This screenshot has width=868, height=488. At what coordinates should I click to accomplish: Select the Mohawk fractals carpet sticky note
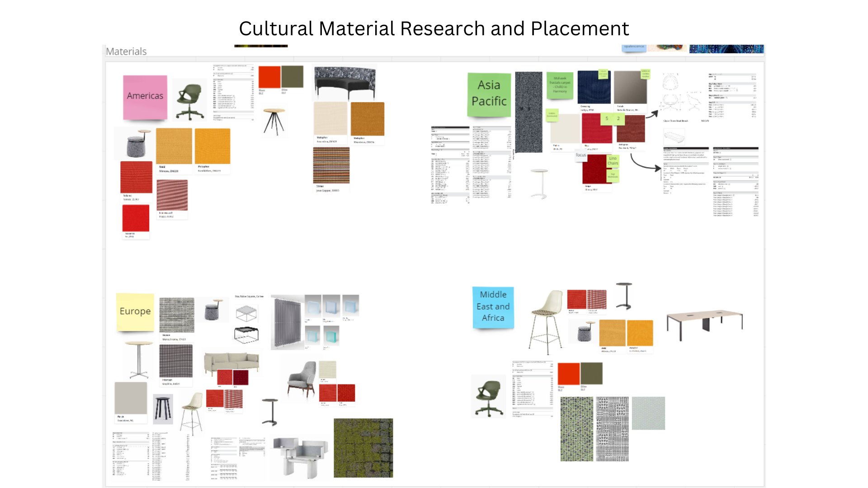point(560,85)
